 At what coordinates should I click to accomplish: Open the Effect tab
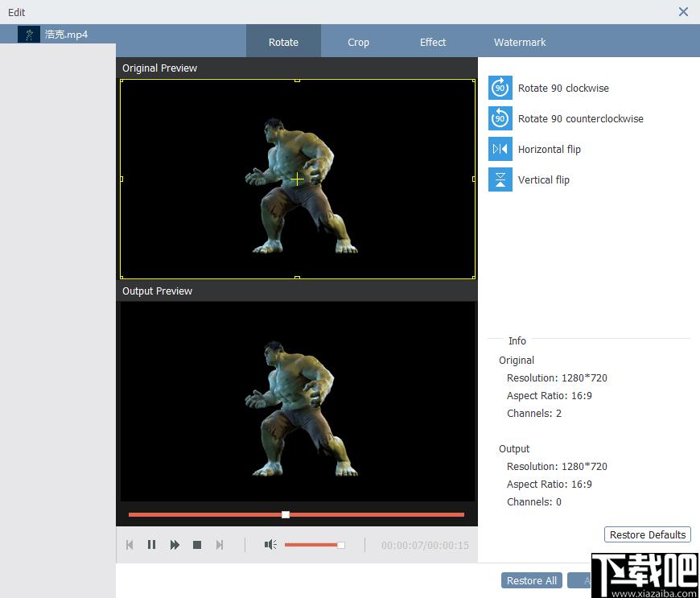point(433,42)
